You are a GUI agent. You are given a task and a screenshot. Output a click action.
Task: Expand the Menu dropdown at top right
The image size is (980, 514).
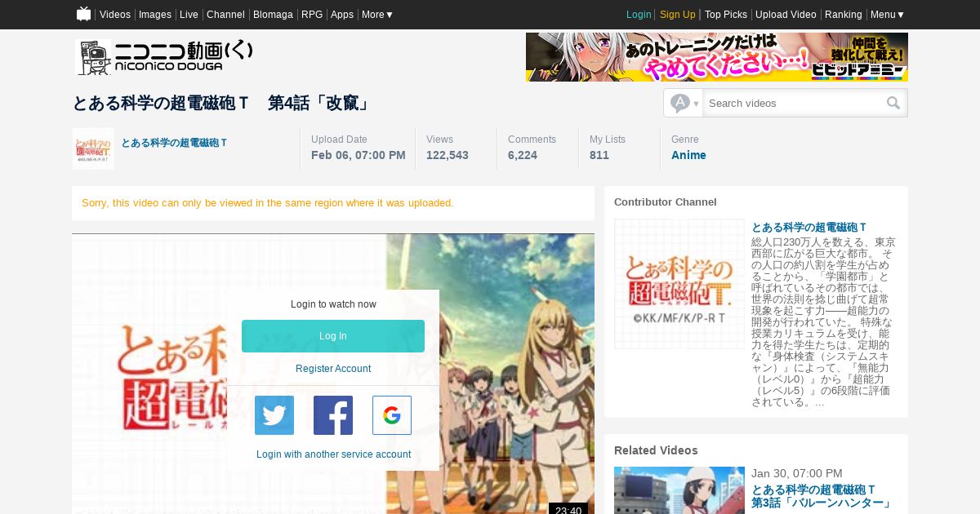click(x=888, y=15)
